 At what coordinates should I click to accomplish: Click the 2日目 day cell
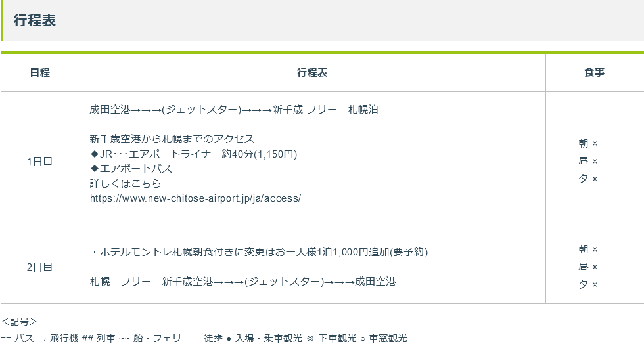(x=40, y=267)
